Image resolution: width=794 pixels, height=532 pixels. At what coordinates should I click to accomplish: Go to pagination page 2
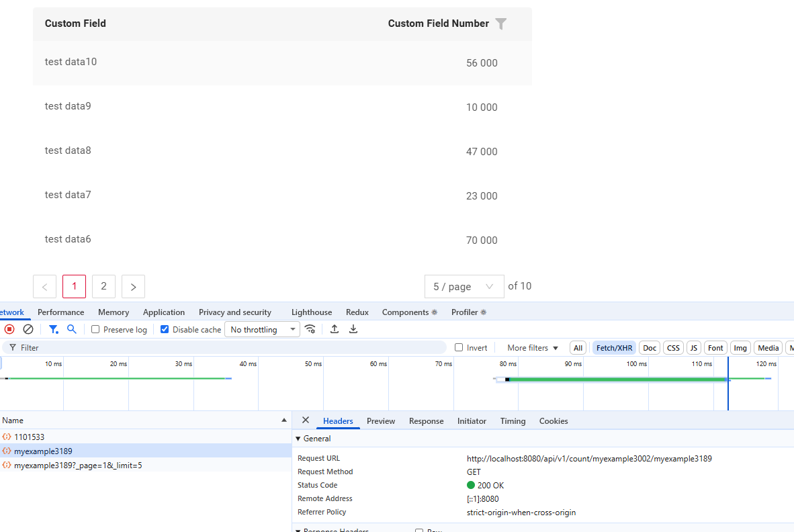pos(103,287)
